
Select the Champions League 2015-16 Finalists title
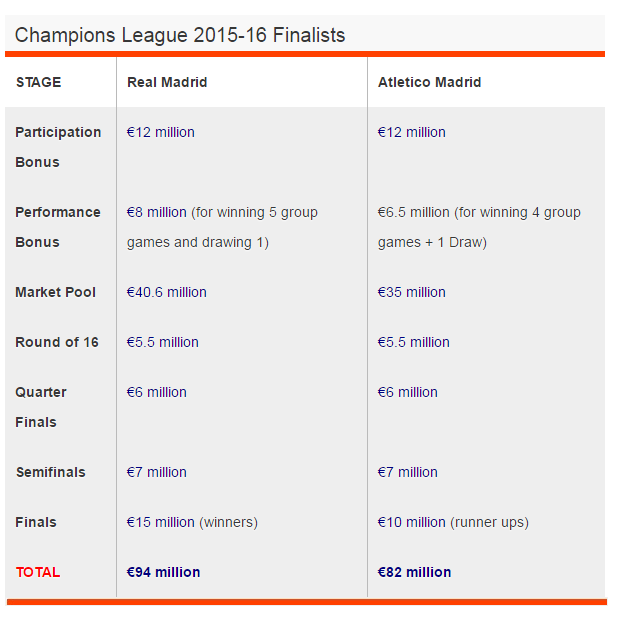click(x=180, y=35)
